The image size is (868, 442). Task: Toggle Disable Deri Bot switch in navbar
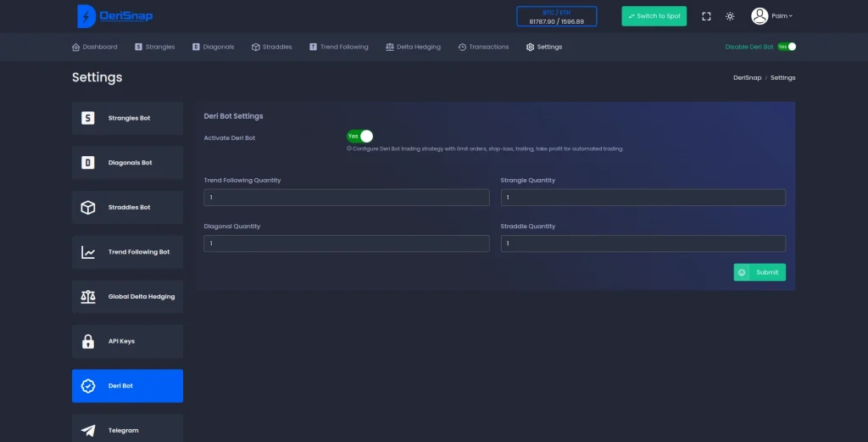pyautogui.click(x=787, y=47)
